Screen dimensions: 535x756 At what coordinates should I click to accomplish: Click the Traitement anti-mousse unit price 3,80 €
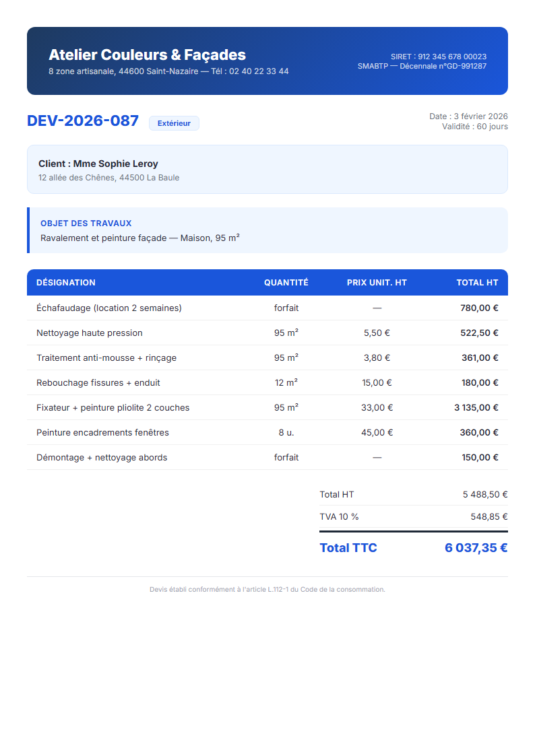377,357
